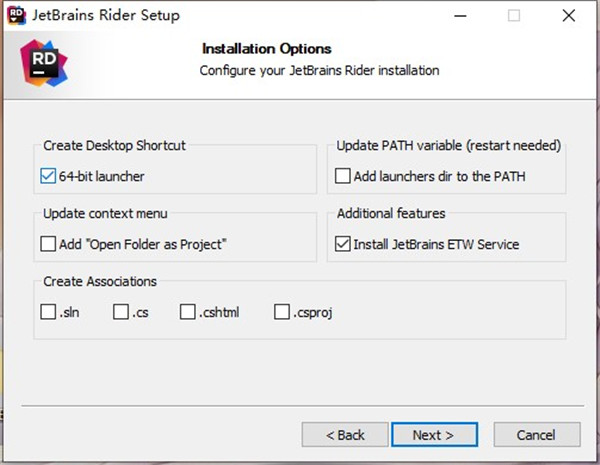Viewport: 600px width, 465px height.
Task: Enable Add launchers dir to the PATH
Action: point(343,176)
